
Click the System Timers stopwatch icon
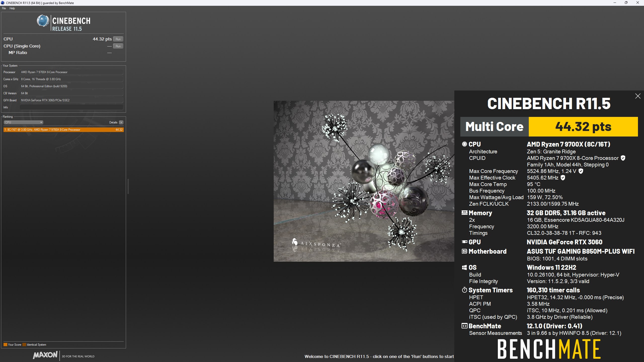click(464, 290)
